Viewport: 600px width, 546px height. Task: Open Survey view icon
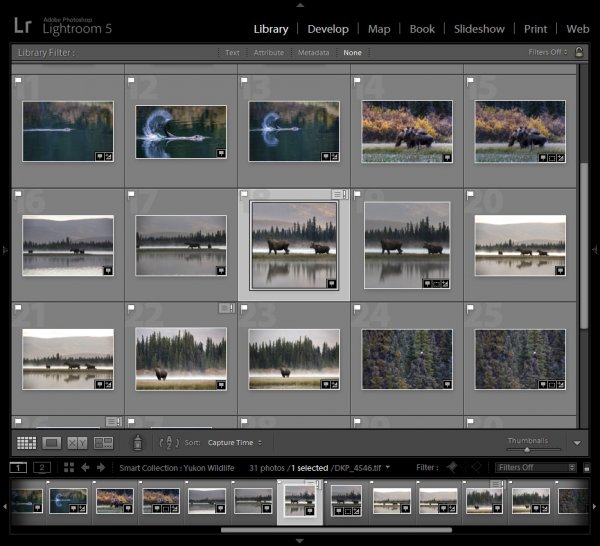point(103,443)
